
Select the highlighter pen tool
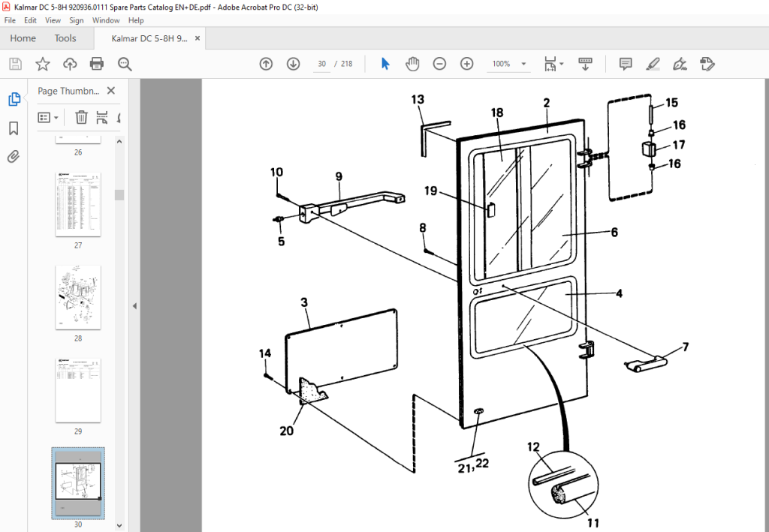[x=653, y=64]
